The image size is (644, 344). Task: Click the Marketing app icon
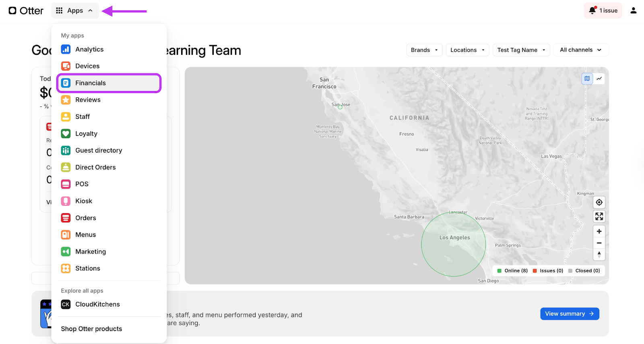66,251
